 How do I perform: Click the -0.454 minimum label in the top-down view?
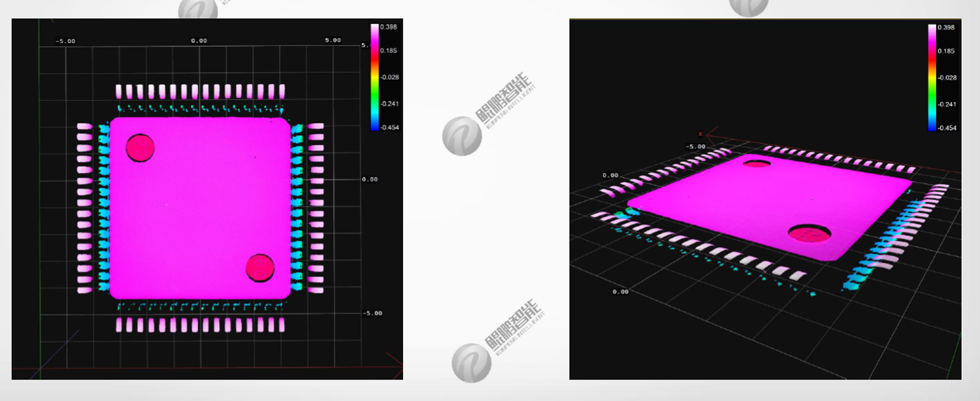pyautogui.click(x=389, y=127)
